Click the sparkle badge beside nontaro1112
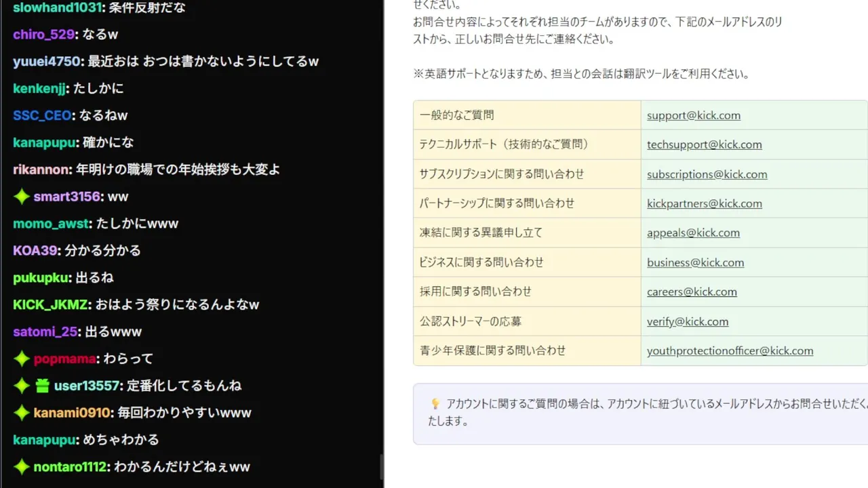The height and width of the screenshot is (488, 868). (x=22, y=467)
